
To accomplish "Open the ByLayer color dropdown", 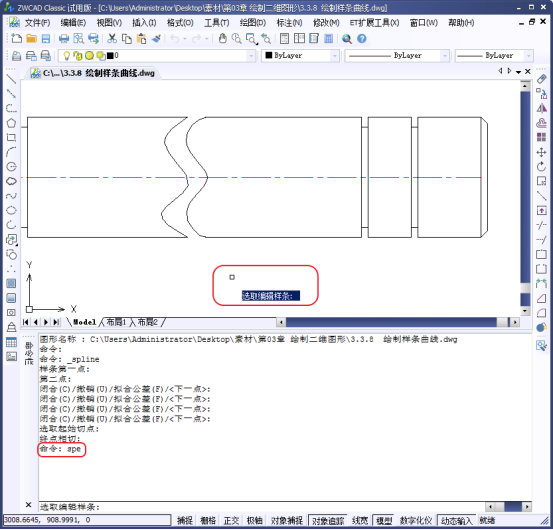I will 334,56.
